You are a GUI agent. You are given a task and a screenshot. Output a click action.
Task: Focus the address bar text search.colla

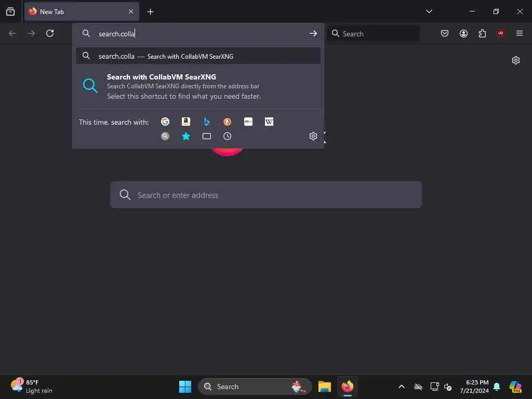click(x=116, y=34)
